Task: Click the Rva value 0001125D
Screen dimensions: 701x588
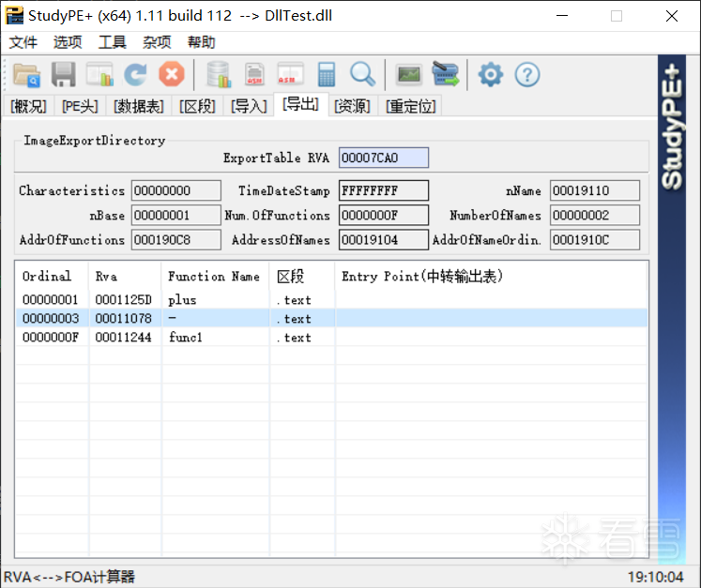Action: coord(123,300)
